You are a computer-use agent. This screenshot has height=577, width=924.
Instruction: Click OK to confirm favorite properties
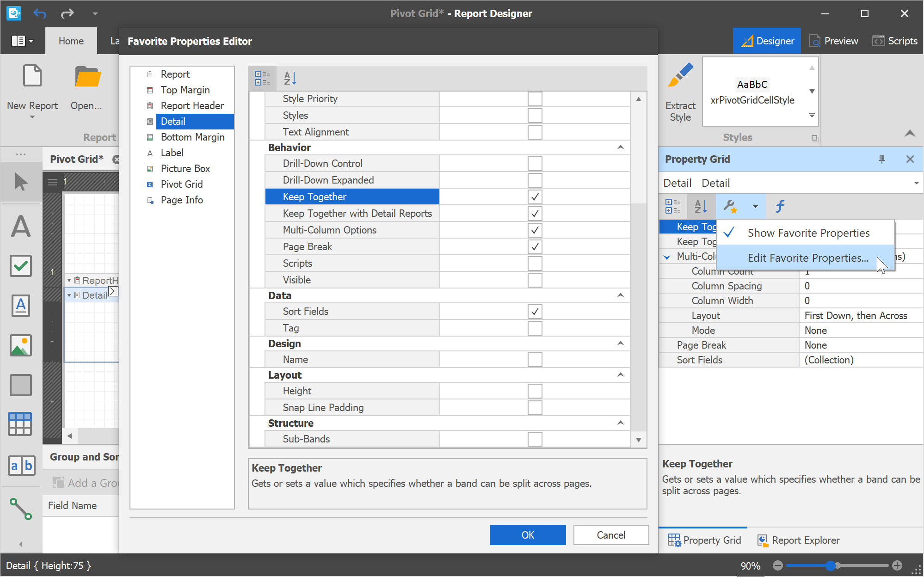point(528,535)
